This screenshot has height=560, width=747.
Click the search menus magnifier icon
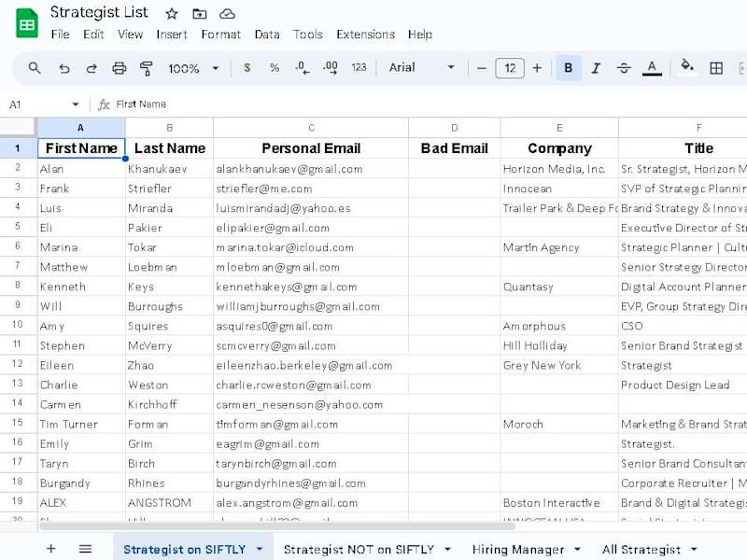[x=34, y=68]
